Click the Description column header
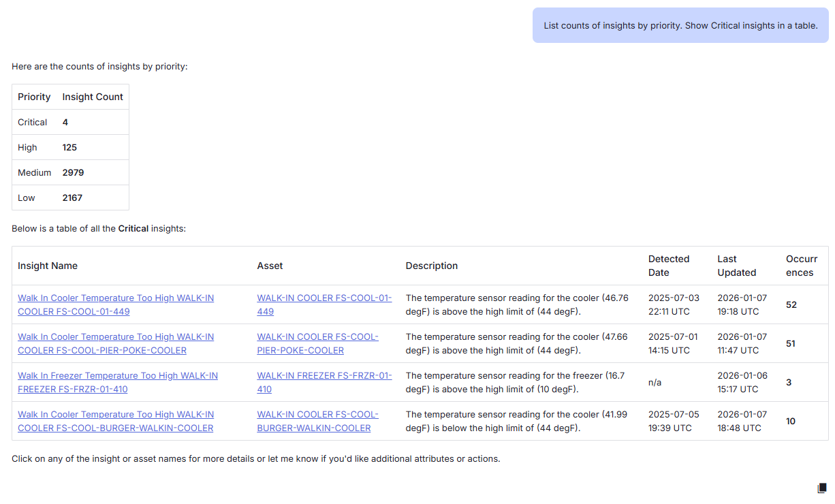Viewport: 835px width, 504px height. pos(432,266)
